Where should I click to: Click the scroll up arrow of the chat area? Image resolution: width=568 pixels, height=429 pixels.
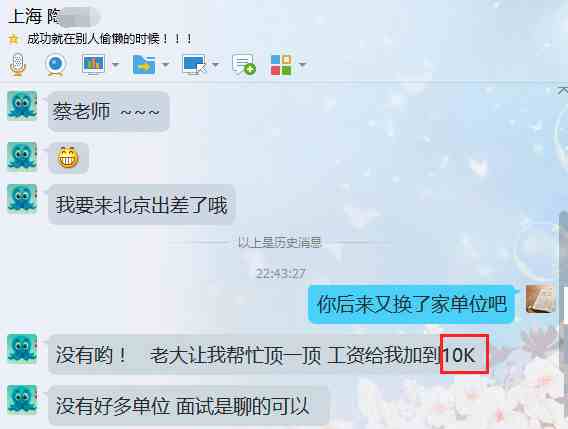(x=563, y=90)
